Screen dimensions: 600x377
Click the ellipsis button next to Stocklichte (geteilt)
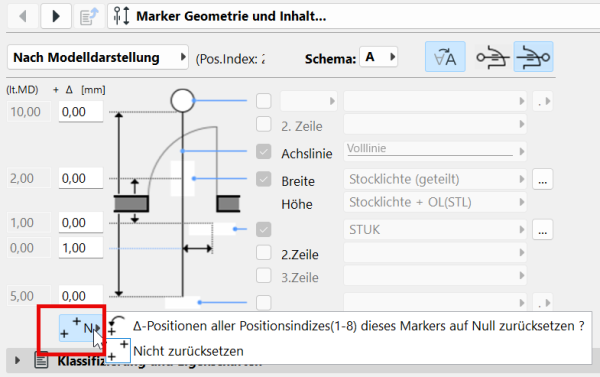542,179
